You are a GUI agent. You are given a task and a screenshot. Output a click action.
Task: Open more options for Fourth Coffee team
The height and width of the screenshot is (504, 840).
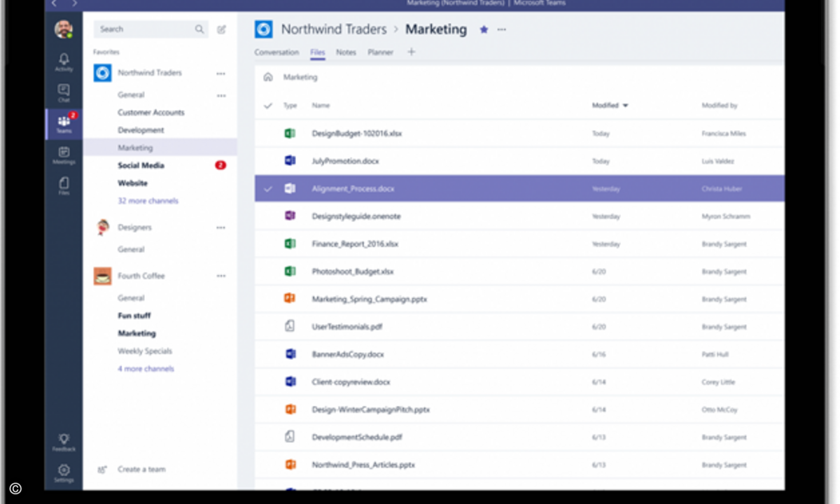point(221,276)
